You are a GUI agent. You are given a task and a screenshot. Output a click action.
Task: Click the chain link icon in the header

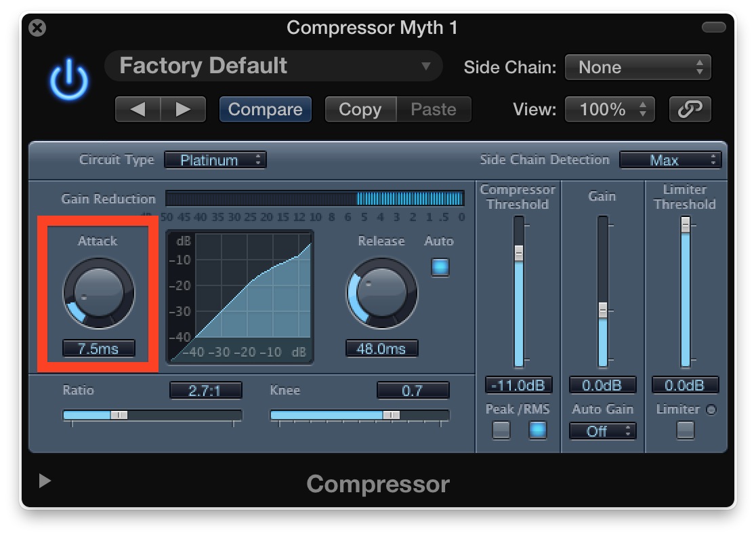coord(690,109)
